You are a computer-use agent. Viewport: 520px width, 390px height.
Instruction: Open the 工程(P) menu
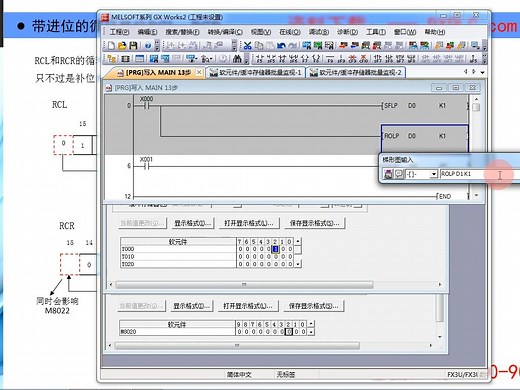119,32
